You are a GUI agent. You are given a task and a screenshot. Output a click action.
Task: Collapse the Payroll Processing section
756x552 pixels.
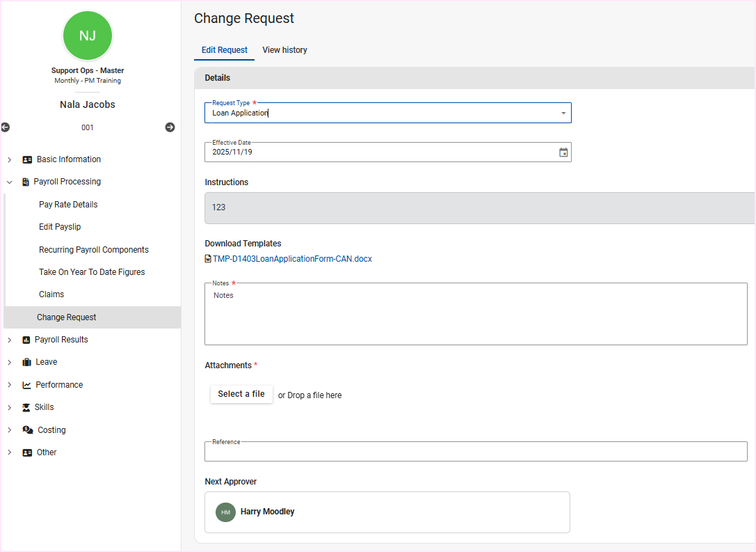(x=10, y=182)
